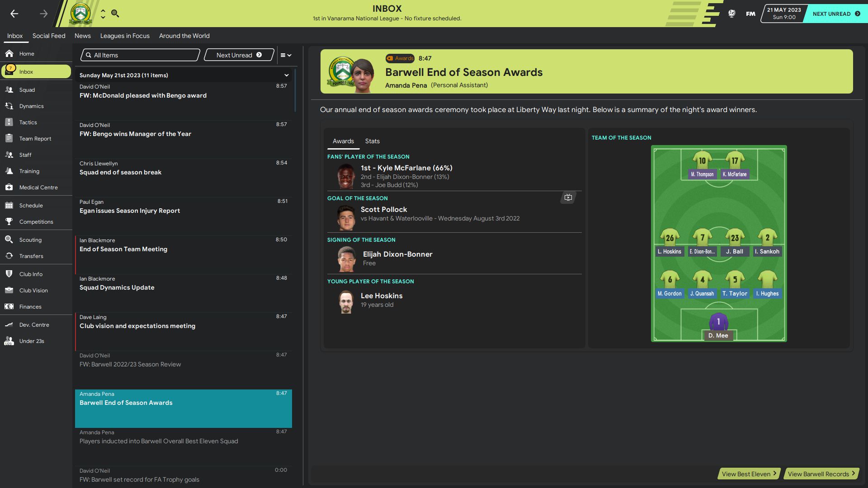Image resolution: width=868 pixels, height=488 pixels.
Task: Open the Social Feed tab
Action: pos(49,36)
